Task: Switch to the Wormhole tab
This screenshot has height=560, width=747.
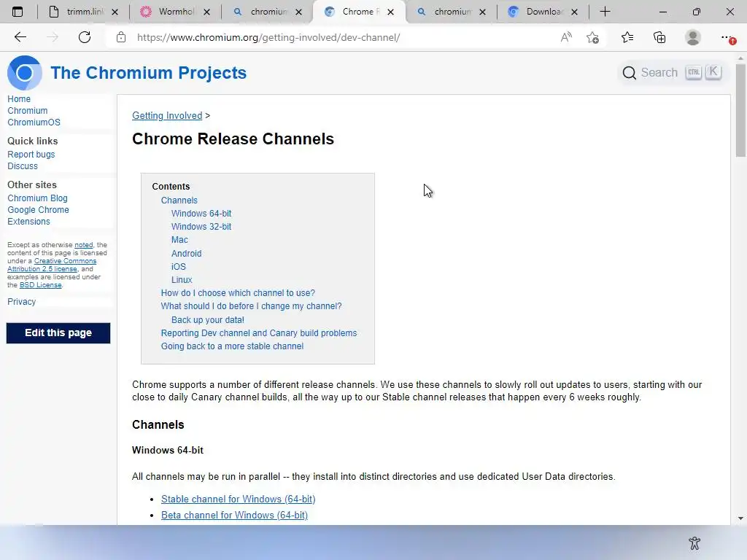Action: coord(177,12)
